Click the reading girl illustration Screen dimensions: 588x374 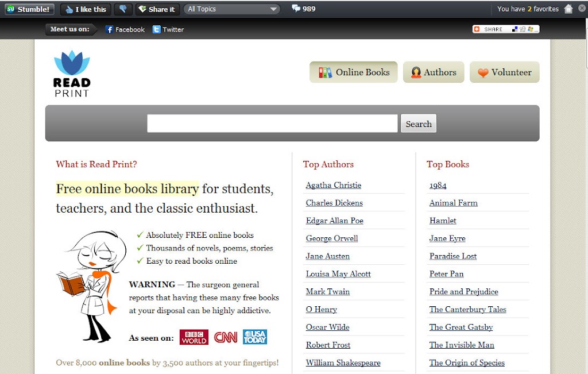tap(91, 287)
